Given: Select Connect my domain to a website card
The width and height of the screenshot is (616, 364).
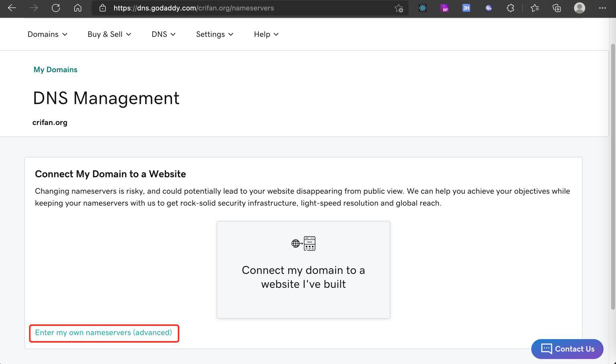Looking at the screenshot, I should [x=304, y=270].
